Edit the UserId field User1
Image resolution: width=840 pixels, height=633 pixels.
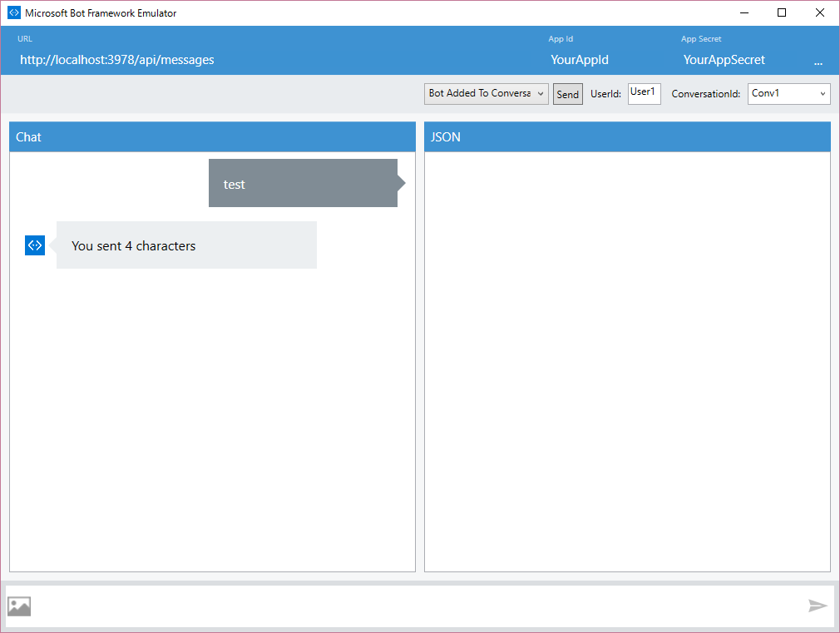tap(644, 94)
